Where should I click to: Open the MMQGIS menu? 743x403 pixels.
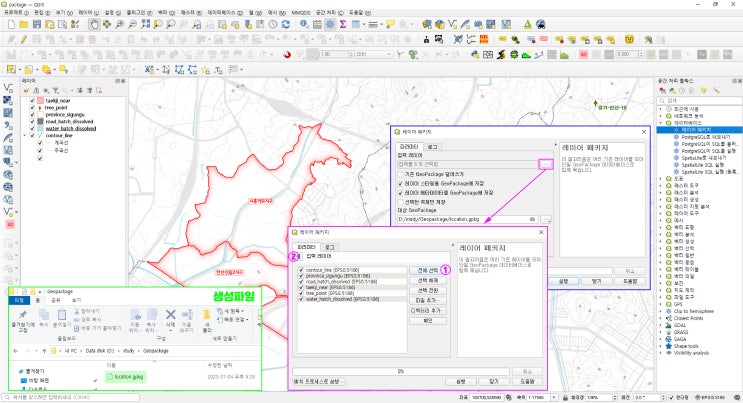pyautogui.click(x=300, y=13)
